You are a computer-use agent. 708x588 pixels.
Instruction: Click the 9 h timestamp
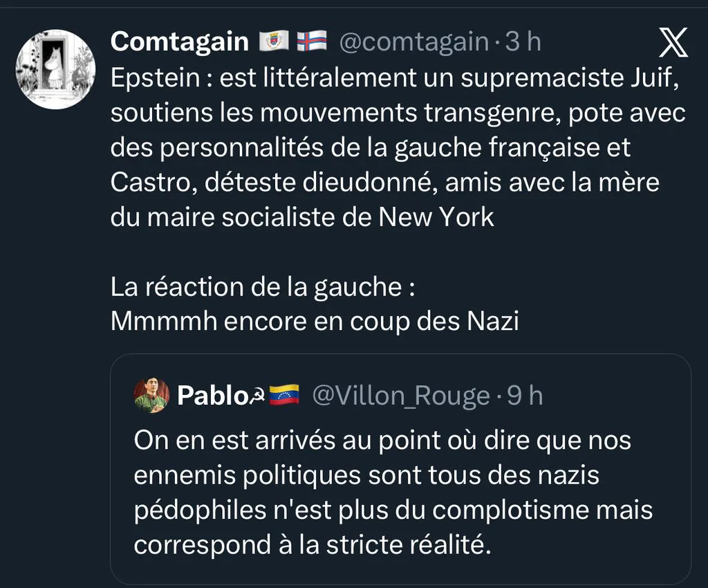[x=525, y=396]
